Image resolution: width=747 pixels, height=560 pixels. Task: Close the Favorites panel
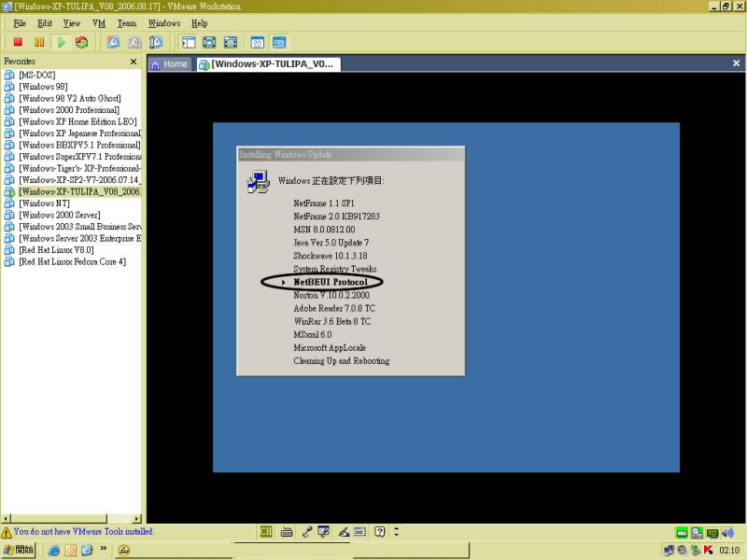pyautogui.click(x=133, y=62)
